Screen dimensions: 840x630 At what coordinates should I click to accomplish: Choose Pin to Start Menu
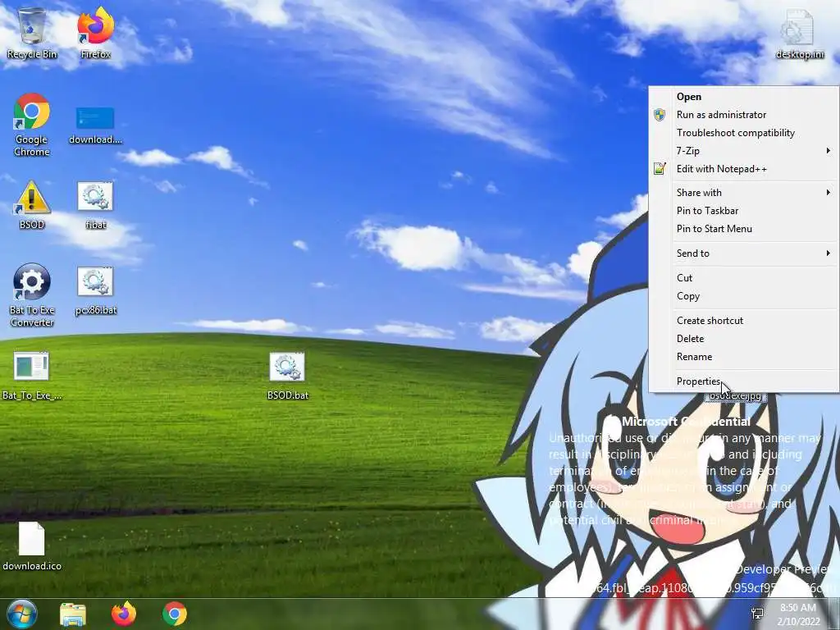[x=743, y=229]
